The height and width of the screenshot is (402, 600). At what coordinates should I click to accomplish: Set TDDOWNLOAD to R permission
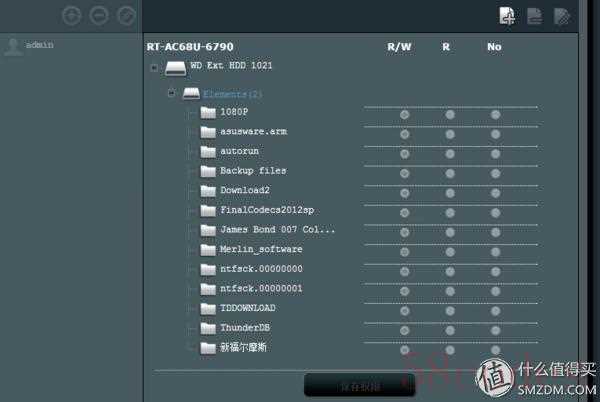point(450,311)
